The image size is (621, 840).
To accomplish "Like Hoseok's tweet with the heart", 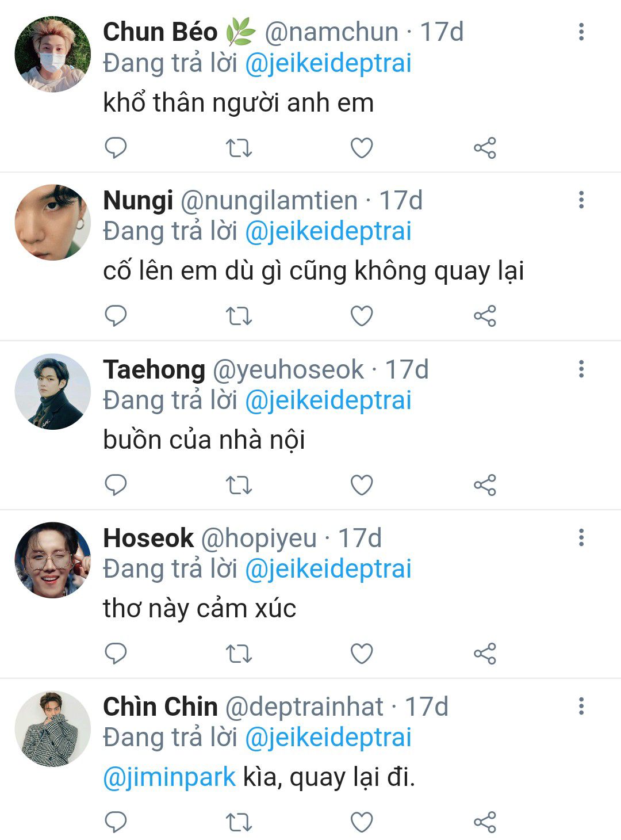I will [362, 654].
